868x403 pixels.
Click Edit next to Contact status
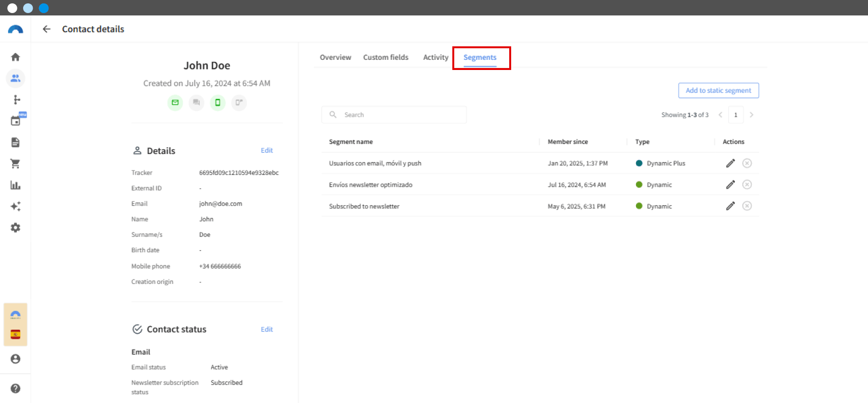click(x=267, y=329)
